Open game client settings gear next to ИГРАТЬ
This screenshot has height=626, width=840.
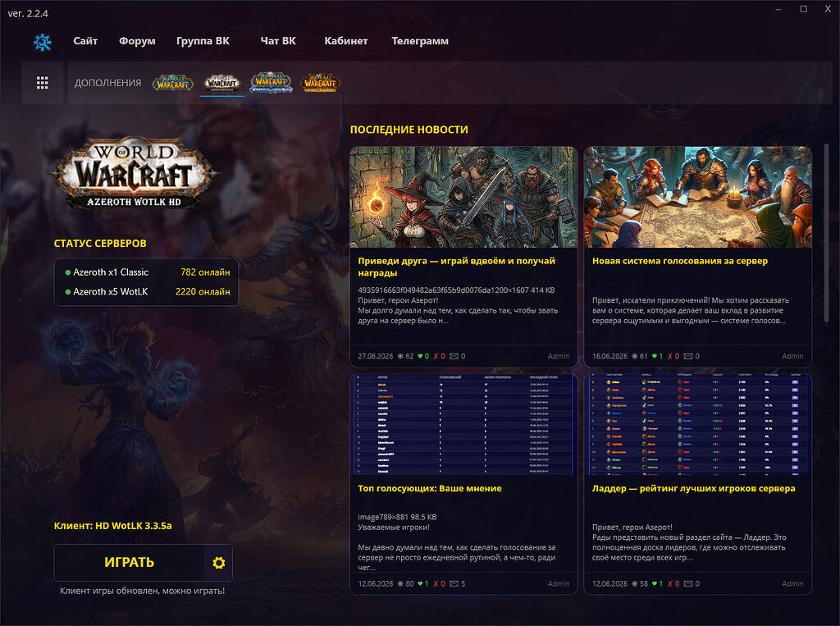tap(218, 563)
